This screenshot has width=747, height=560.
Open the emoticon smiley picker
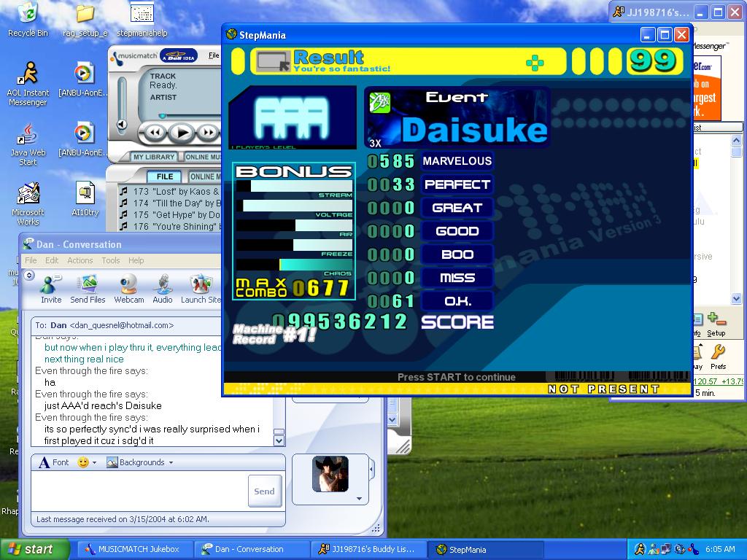point(83,462)
